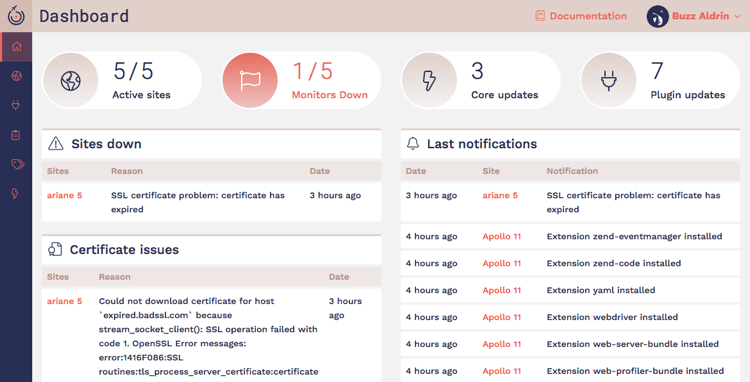Click the app logo at top left
Screen dimensions: 750x382
click(16, 16)
